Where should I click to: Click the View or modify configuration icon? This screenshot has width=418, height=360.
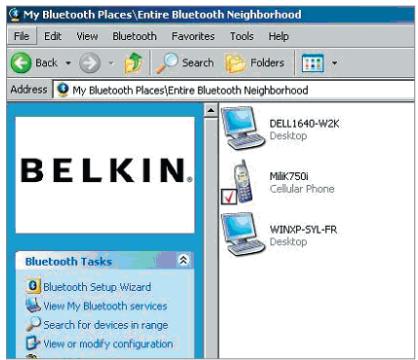(x=33, y=343)
